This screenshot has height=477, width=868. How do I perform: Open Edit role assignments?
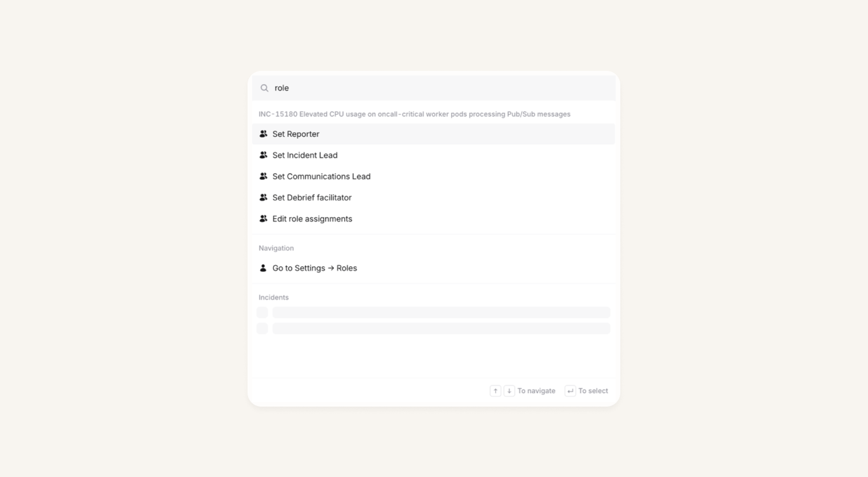[x=312, y=219]
